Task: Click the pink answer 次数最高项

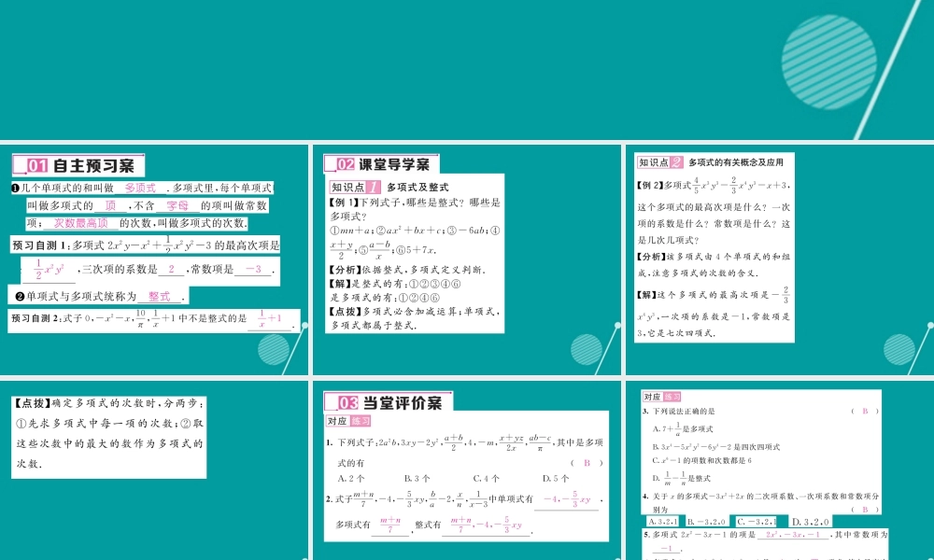Action: click(81, 223)
